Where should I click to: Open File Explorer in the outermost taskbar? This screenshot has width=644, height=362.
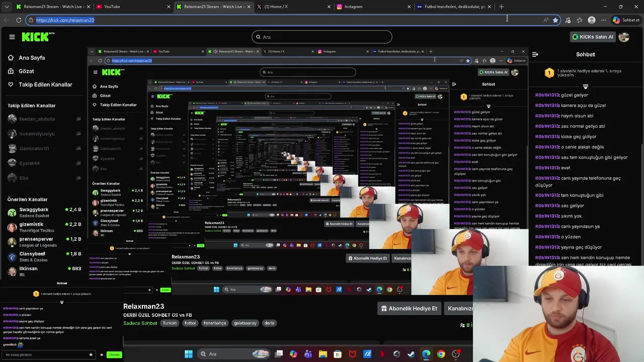pyautogui.click(x=323, y=354)
